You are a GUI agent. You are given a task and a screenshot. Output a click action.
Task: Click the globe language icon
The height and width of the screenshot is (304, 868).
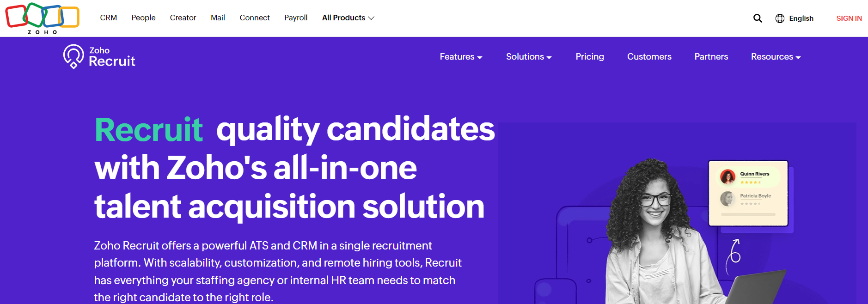pos(780,18)
